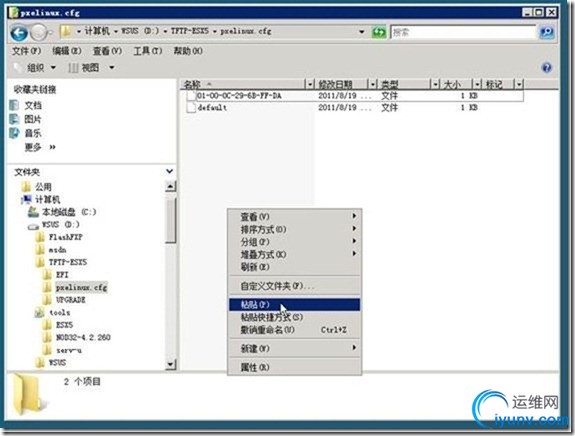Click the file icon of default
Viewport: 575px width, 436px height.
tap(191, 107)
